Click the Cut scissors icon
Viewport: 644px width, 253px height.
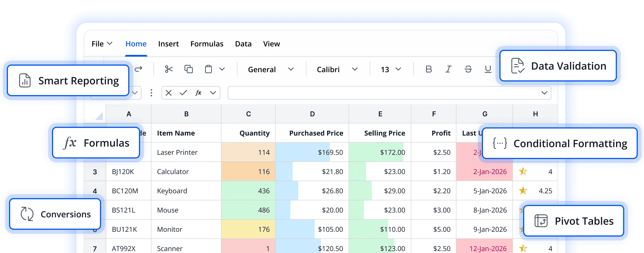point(169,69)
